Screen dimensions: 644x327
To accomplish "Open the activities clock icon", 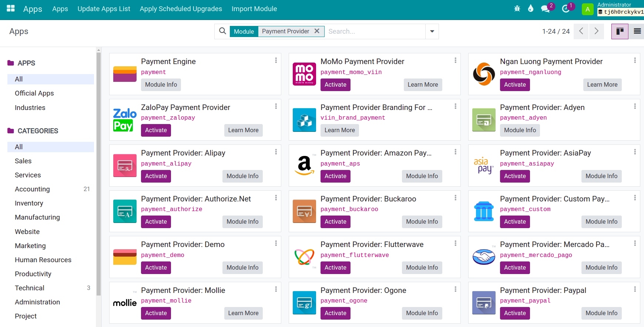I will click(566, 9).
